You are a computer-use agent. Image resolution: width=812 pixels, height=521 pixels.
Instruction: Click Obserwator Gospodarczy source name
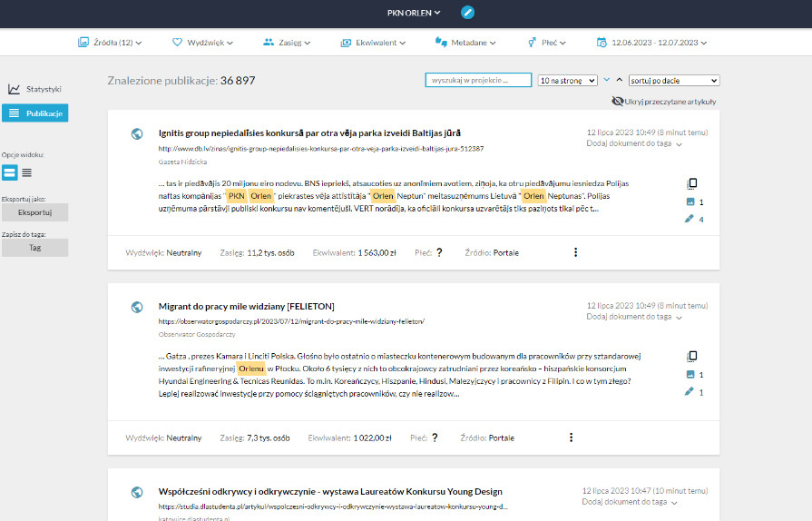pos(197,335)
